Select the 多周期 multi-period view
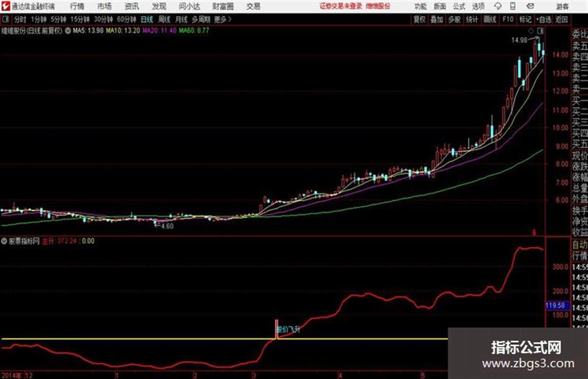 pyautogui.click(x=201, y=19)
